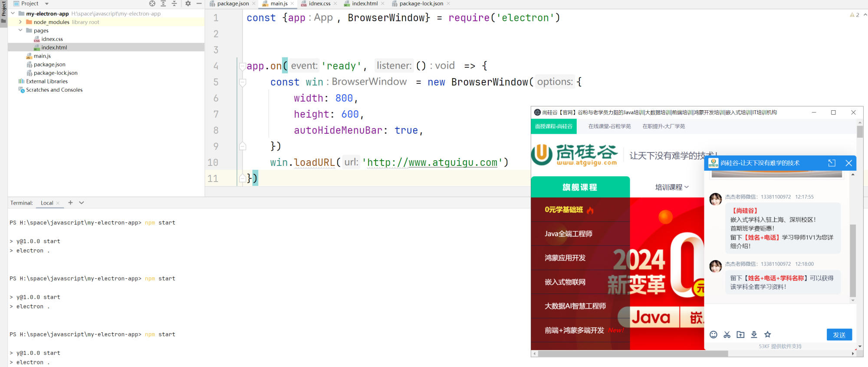Click the Java button on the banner
This screenshot has height=367, width=868.
pyautogui.click(x=651, y=317)
